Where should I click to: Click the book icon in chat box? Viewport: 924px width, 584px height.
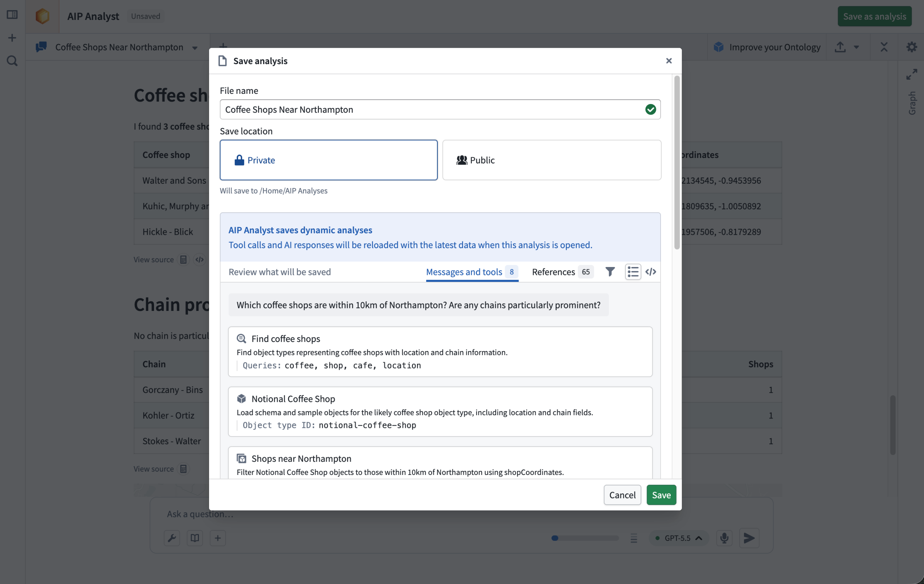(195, 538)
